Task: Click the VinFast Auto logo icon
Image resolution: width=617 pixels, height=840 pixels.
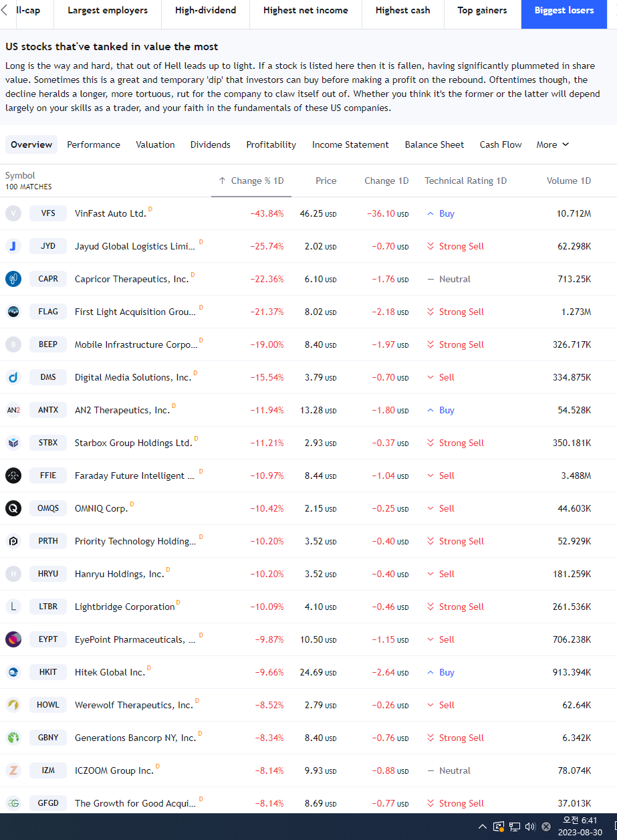Action: [x=13, y=213]
